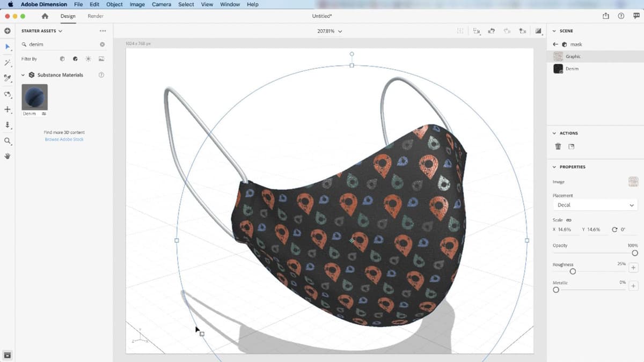Screen dimensions: 644x362
Task: Open the zoom level dropdown showing 207.81%
Action: [x=330, y=31]
